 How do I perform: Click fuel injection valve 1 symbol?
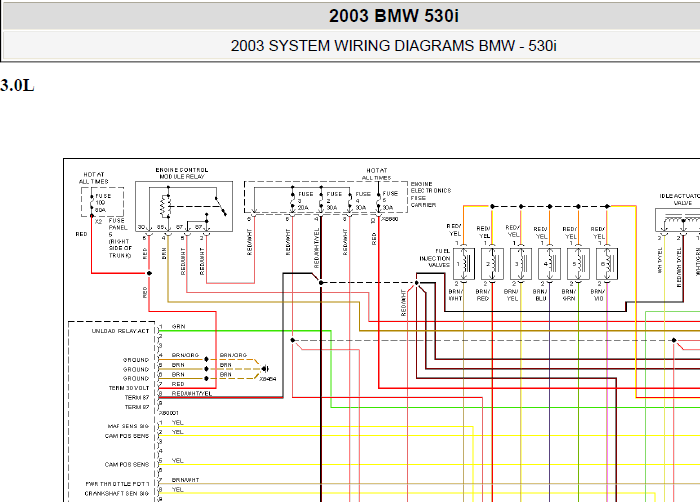[463, 264]
